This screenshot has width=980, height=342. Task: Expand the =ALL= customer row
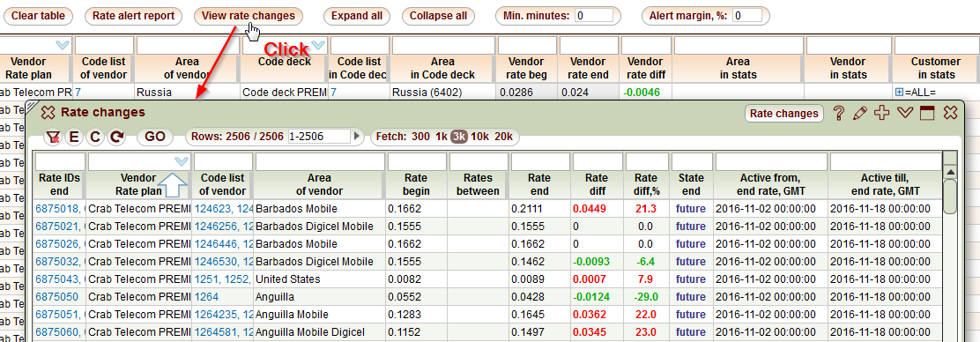899,92
